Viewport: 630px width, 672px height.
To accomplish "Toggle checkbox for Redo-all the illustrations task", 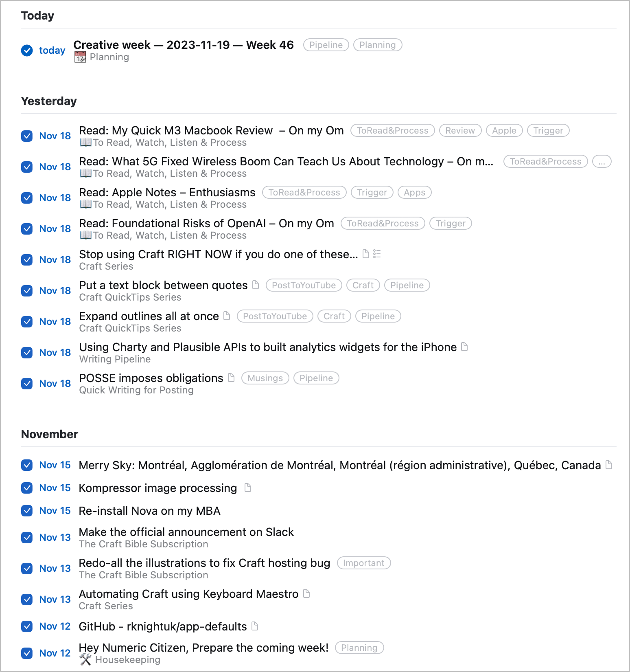I will (x=27, y=569).
